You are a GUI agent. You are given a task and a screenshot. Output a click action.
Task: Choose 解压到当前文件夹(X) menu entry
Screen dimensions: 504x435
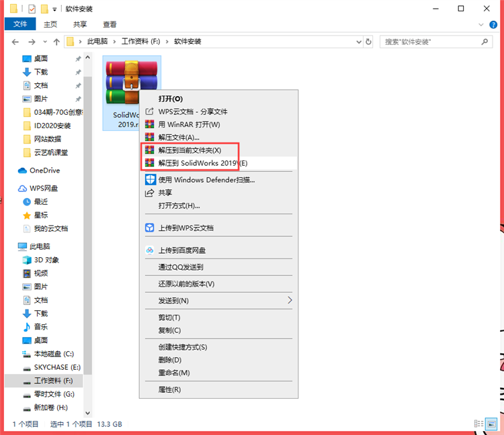(x=218, y=150)
